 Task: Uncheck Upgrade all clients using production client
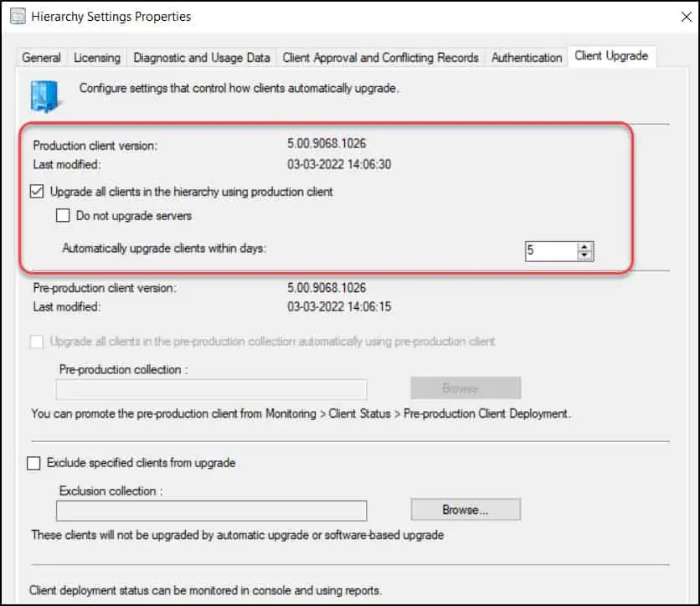pos(37,192)
